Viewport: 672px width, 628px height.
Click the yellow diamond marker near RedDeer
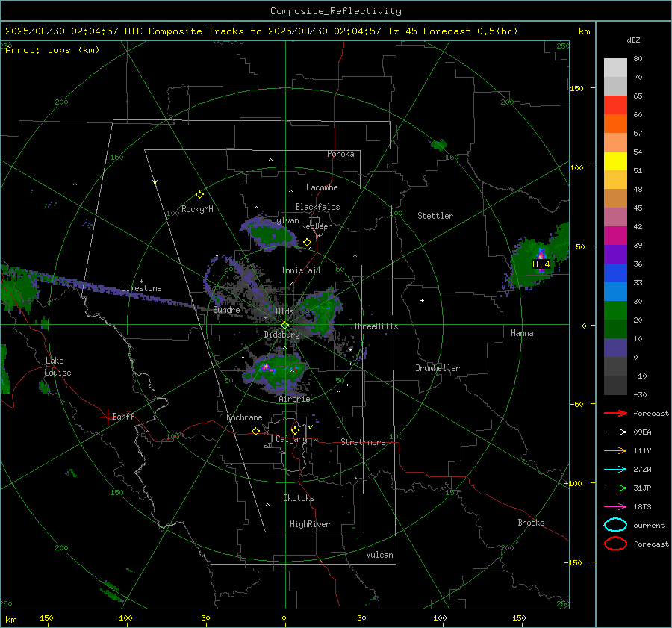pyautogui.click(x=307, y=243)
